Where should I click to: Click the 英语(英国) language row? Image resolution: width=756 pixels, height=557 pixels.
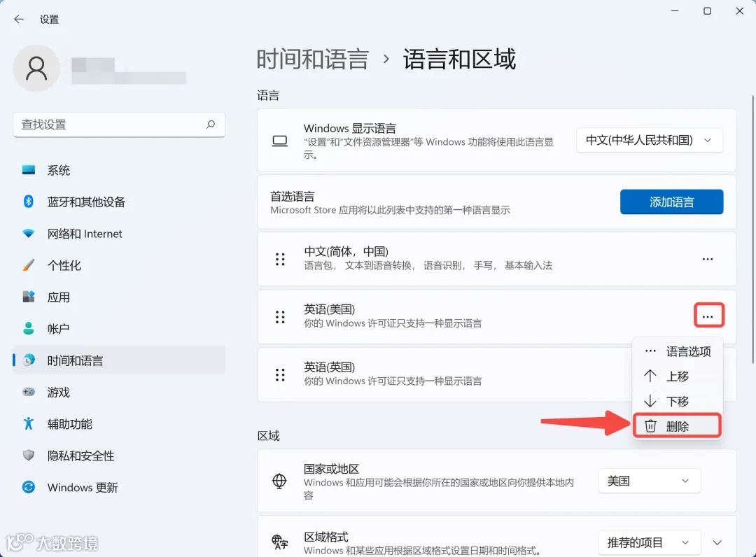[x=496, y=374]
